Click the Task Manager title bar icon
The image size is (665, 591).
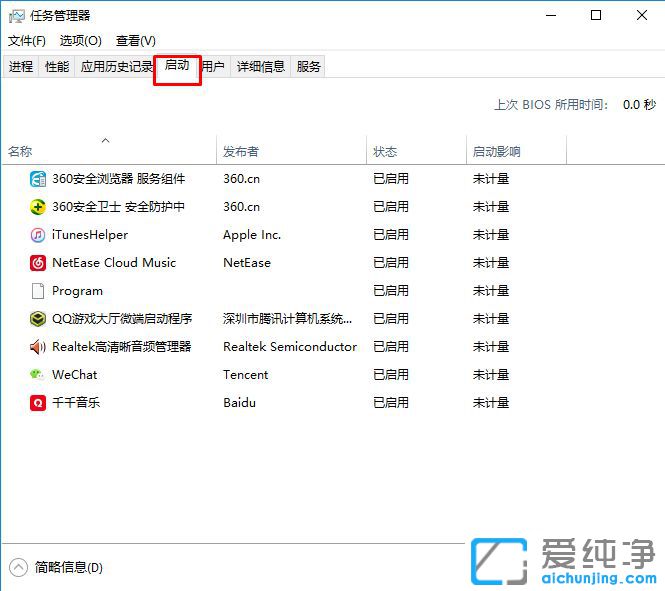pyautogui.click(x=17, y=16)
